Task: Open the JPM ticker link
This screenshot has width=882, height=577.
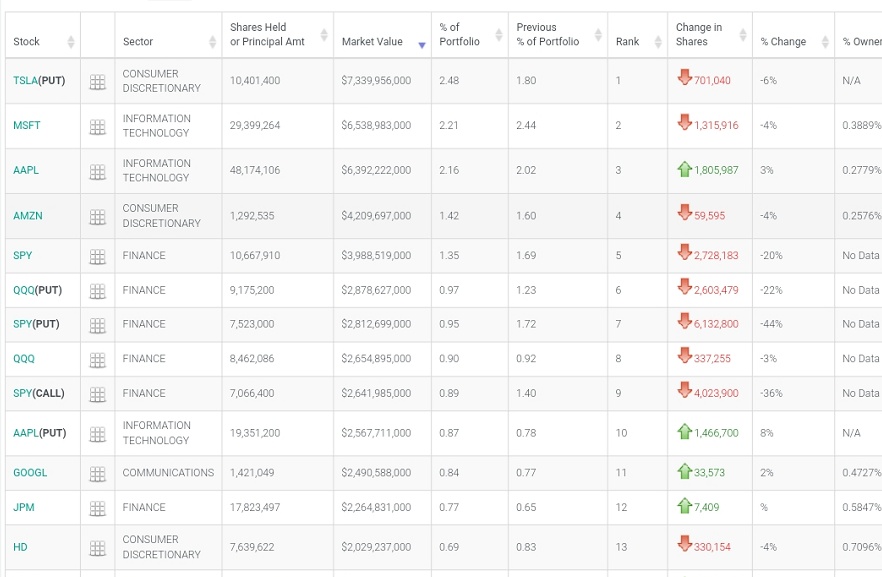Action: coord(24,508)
